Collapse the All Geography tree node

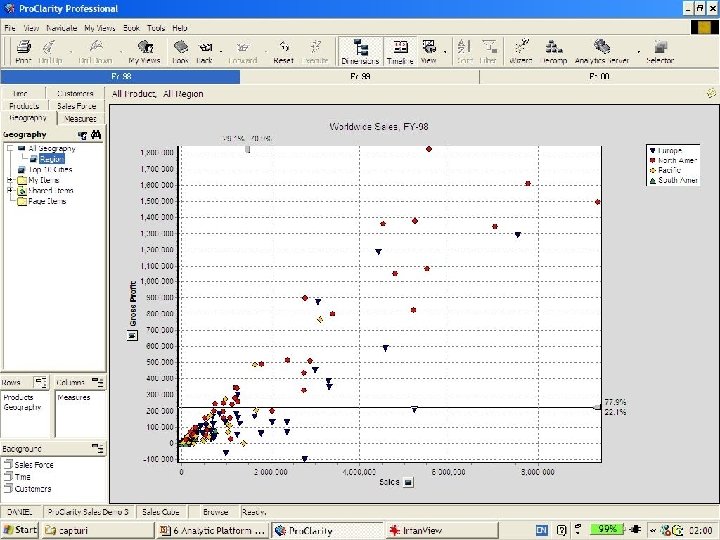pyautogui.click(x=10, y=148)
